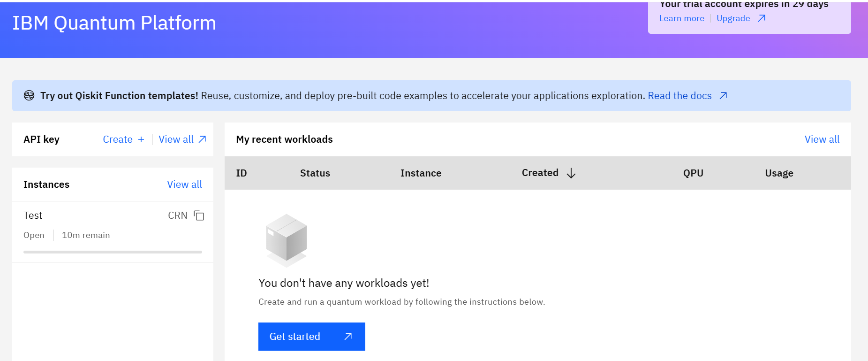Image resolution: width=868 pixels, height=361 pixels.
Task: Create a new API key
Action: pyautogui.click(x=118, y=139)
